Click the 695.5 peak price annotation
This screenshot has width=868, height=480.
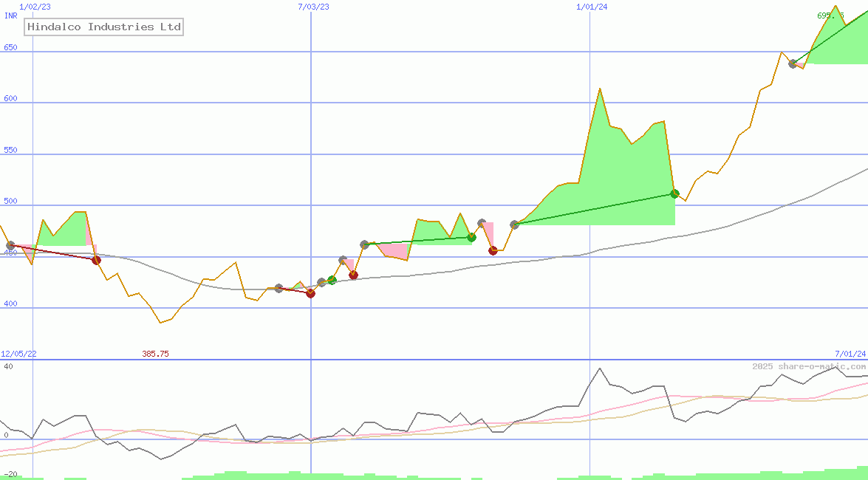pyautogui.click(x=830, y=14)
